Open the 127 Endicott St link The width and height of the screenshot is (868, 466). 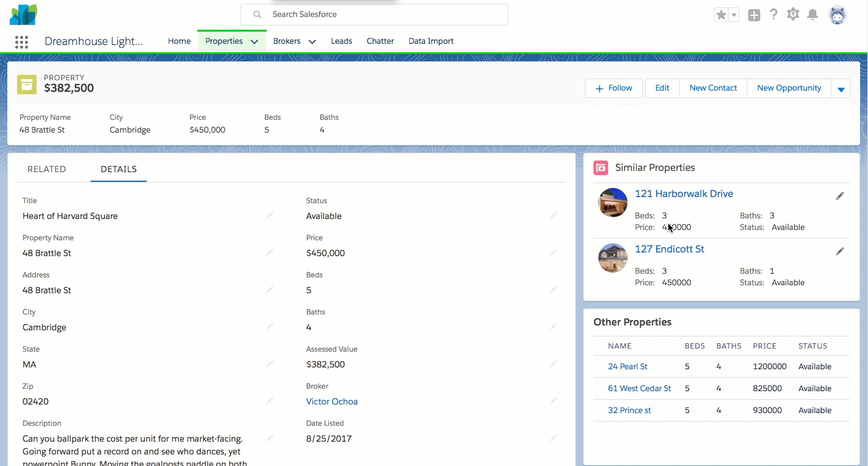point(670,249)
